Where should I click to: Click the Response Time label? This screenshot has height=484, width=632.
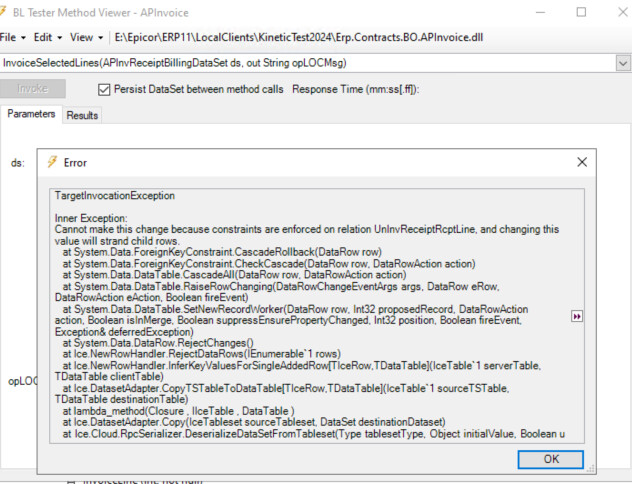[356, 89]
